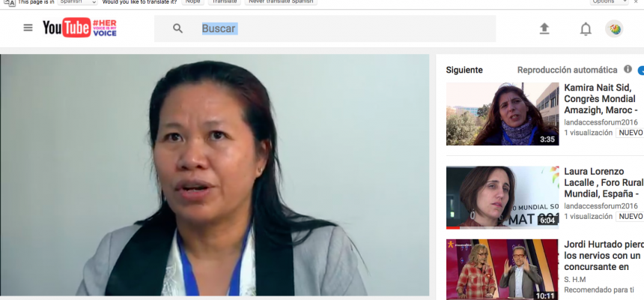644x300 pixels.
Task: Click Nope on the translate bar
Action: pos(192,1)
